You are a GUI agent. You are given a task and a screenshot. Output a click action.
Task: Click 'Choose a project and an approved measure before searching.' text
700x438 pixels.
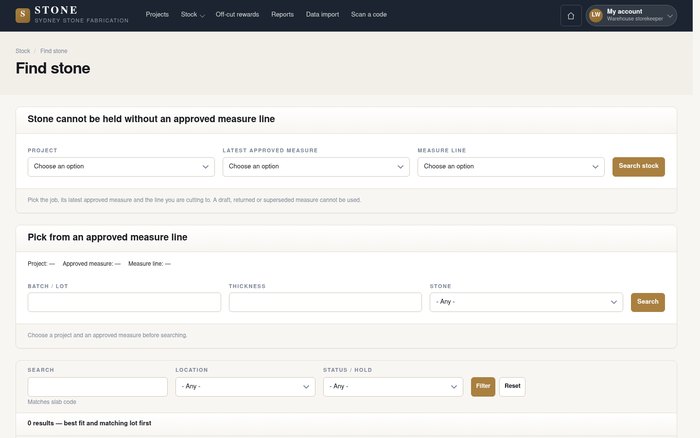tap(107, 335)
